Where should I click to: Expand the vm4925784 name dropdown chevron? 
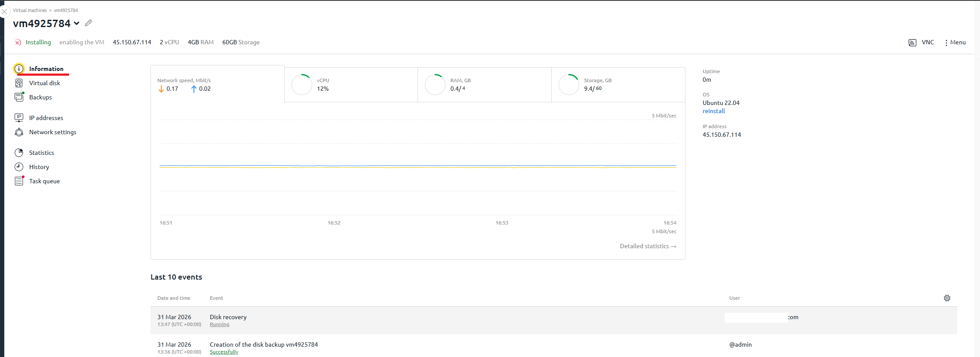click(x=77, y=23)
